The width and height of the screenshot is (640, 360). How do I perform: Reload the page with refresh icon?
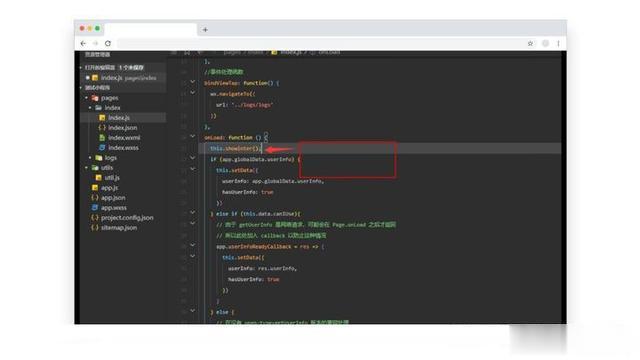click(x=108, y=43)
